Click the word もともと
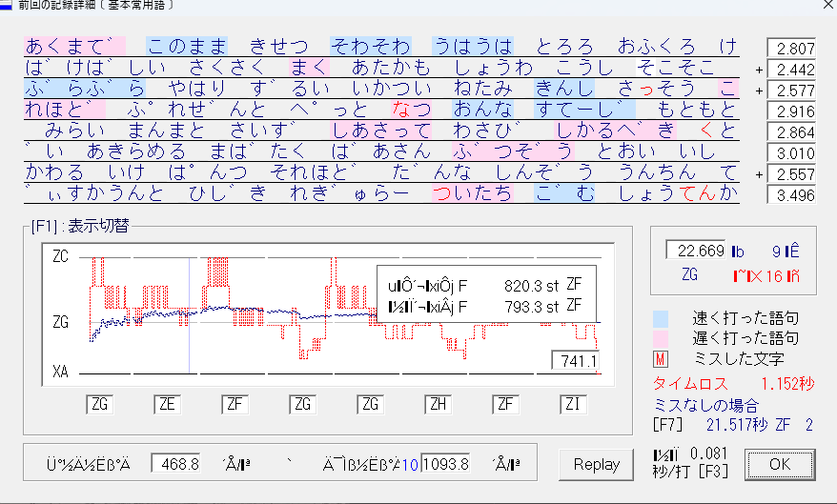Image resolution: width=837 pixels, height=504 pixels. [697, 110]
